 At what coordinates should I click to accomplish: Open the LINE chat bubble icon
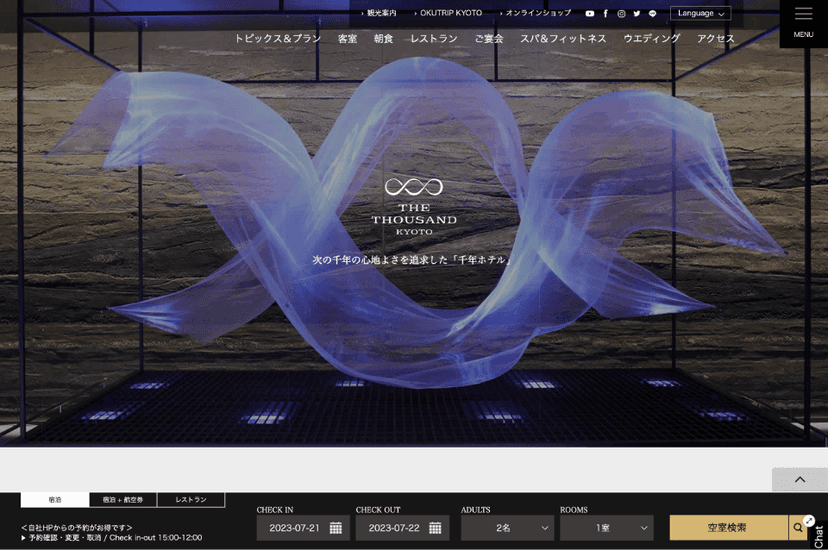pos(653,14)
